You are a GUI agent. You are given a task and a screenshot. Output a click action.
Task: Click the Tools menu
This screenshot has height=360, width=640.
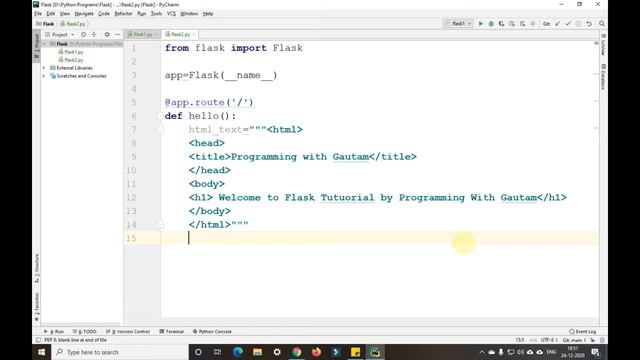pos(156,13)
